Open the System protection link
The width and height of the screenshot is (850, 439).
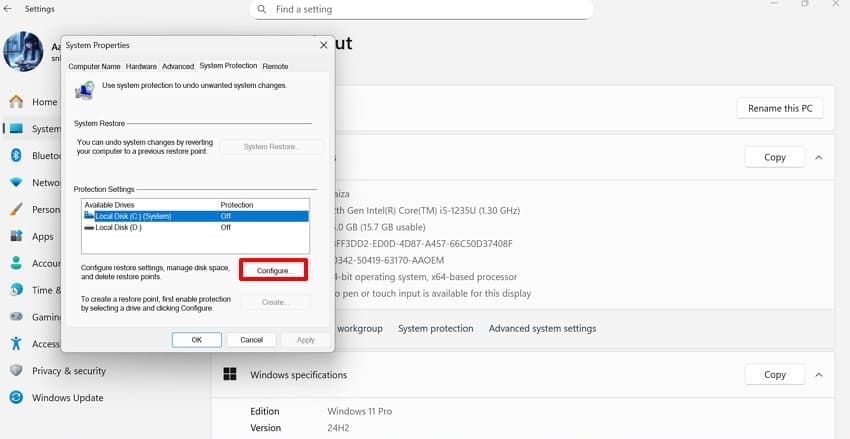pos(435,328)
